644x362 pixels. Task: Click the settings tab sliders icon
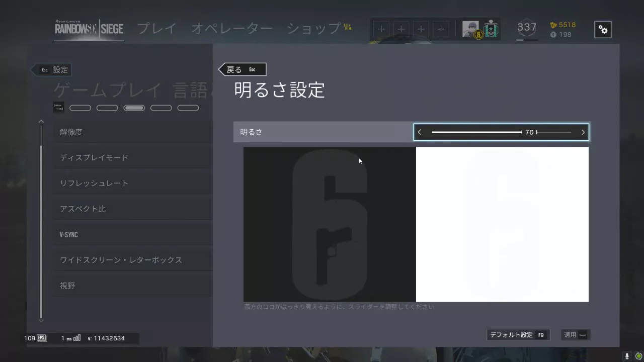click(x=58, y=108)
